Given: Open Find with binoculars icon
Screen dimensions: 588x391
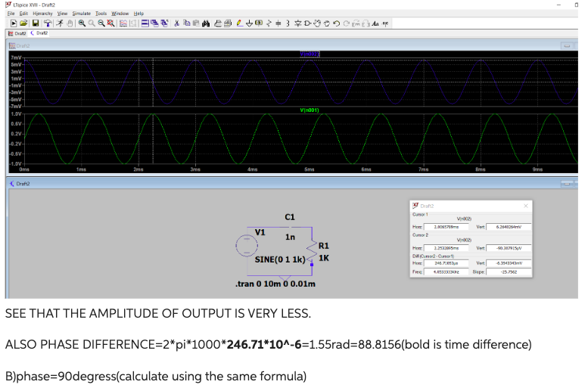Looking at the screenshot, I should (x=206, y=23).
